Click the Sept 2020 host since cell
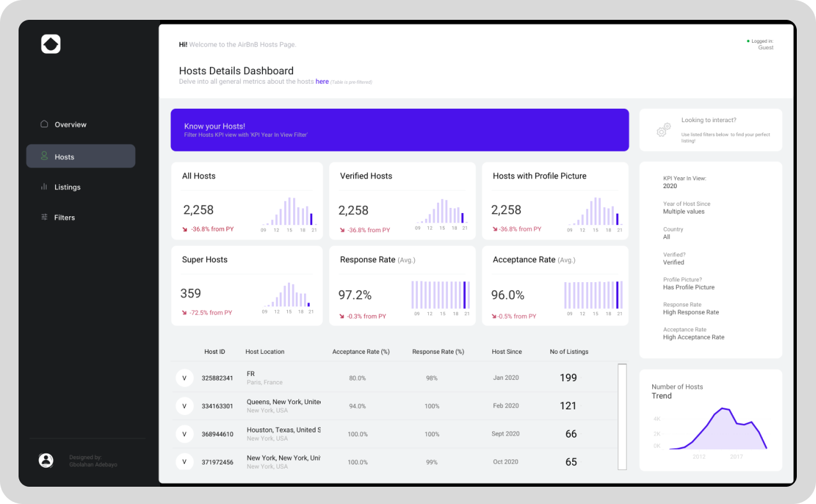This screenshot has height=504, width=816. (x=506, y=434)
